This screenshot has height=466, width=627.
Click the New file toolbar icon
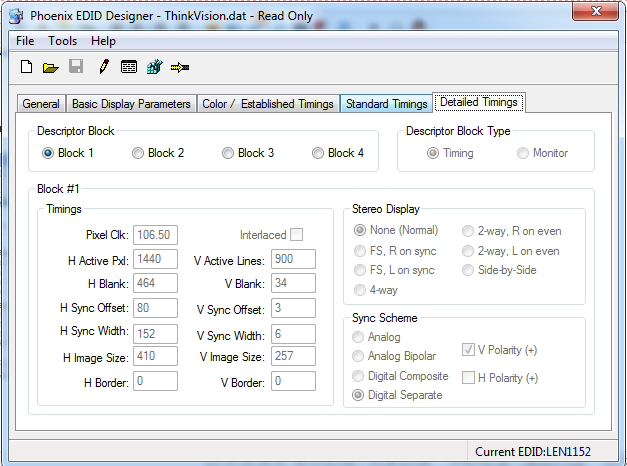(x=27, y=67)
